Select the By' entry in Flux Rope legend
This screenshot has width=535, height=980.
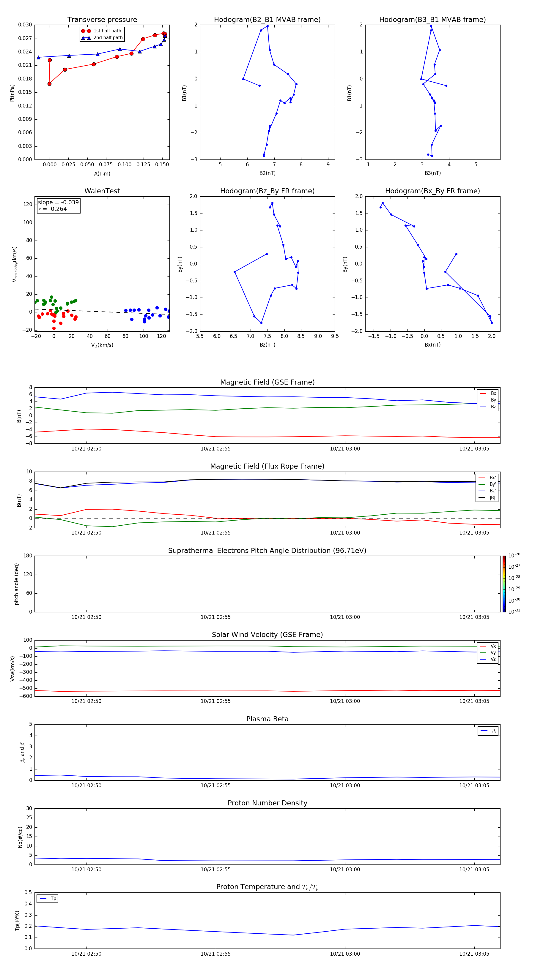click(x=487, y=484)
